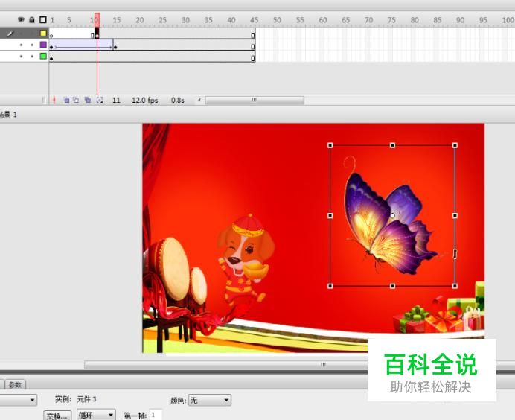
Task: Toggle the green outline swatch of bottom layer
Action: pyautogui.click(x=43, y=56)
